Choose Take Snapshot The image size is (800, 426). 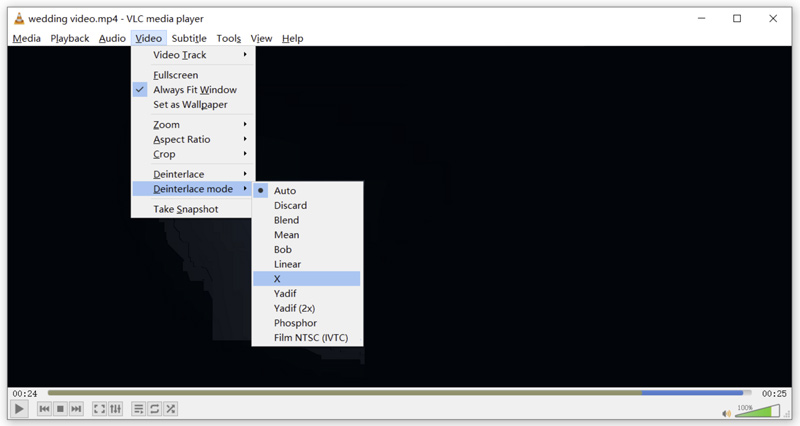[193, 209]
